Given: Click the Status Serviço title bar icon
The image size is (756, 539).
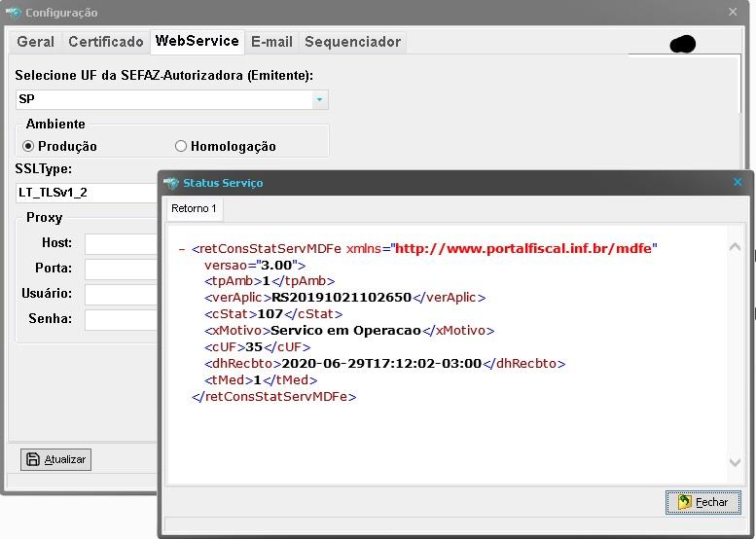Looking at the screenshot, I should (171, 183).
